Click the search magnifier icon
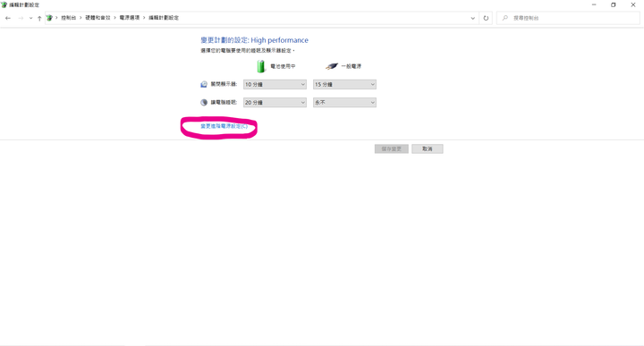Image resolution: width=644 pixels, height=346 pixels. pyautogui.click(x=505, y=18)
